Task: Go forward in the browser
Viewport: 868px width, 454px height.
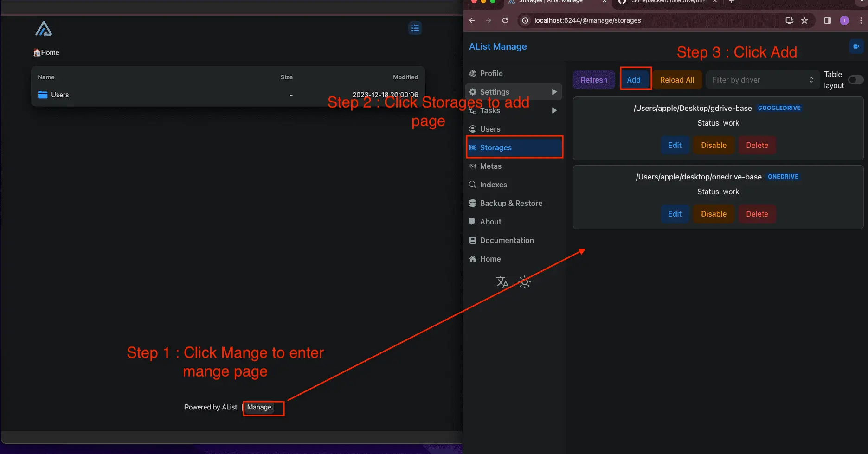Action: tap(489, 20)
